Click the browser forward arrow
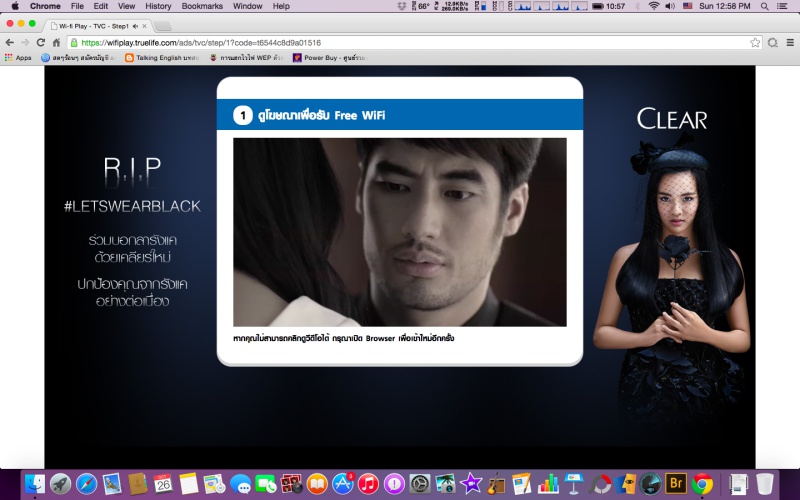 [x=25, y=42]
